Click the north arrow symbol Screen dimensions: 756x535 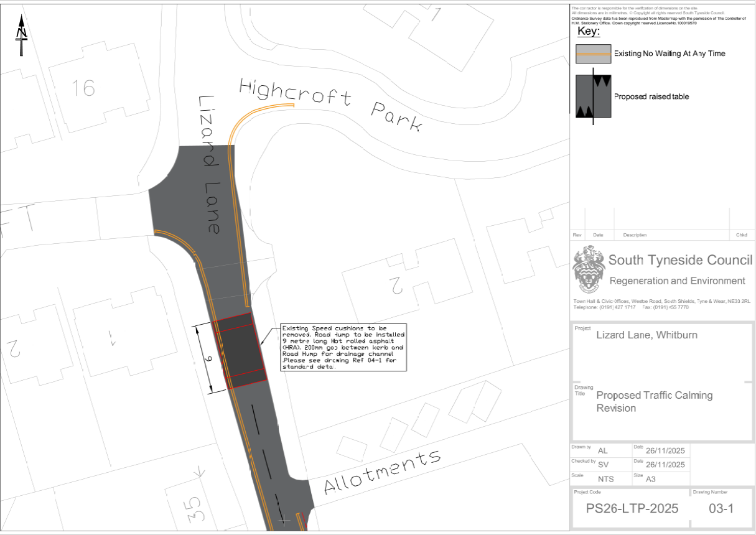point(22,37)
